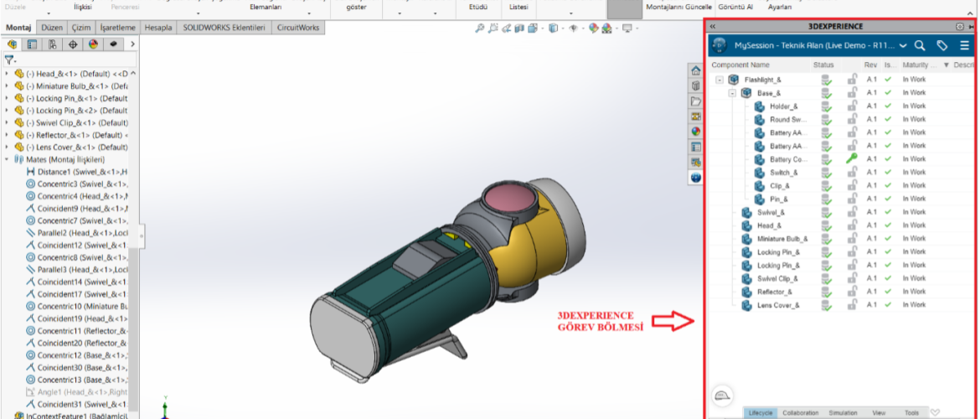
Task: Switch to the SOLIDWORKS Eklentileri tab
Action: [224, 28]
